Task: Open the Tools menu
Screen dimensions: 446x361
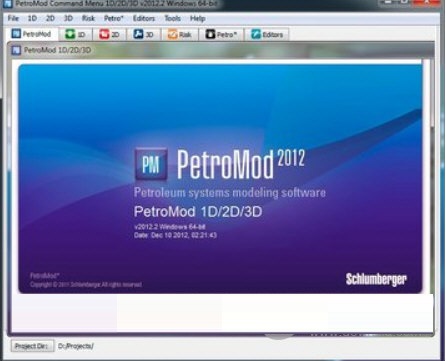Action: pyautogui.click(x=172, y=18)
